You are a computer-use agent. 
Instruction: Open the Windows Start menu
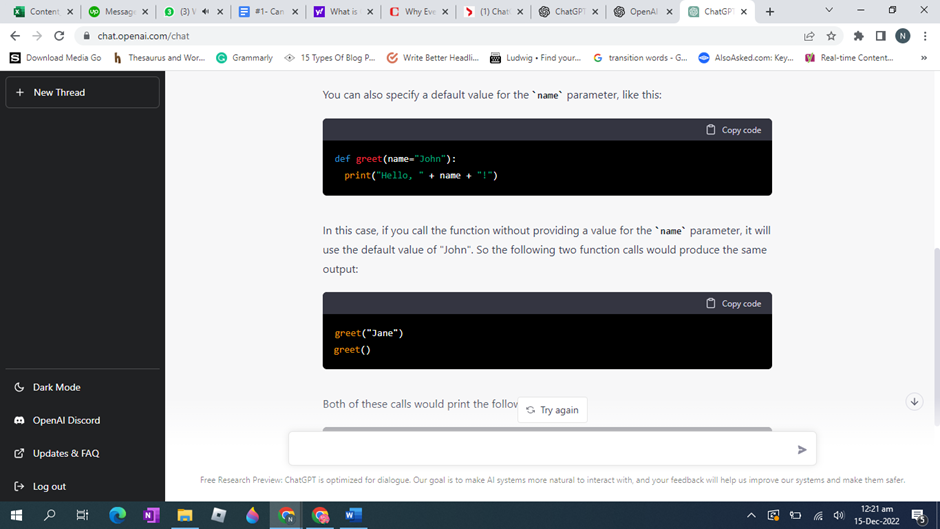pos(16,515)
